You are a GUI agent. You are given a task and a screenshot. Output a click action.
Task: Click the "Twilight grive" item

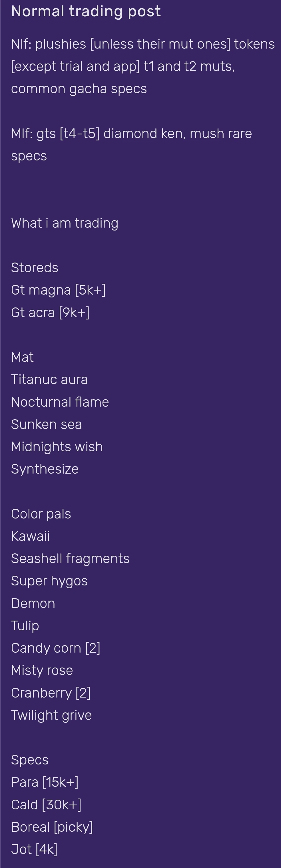tap(51, 715)
